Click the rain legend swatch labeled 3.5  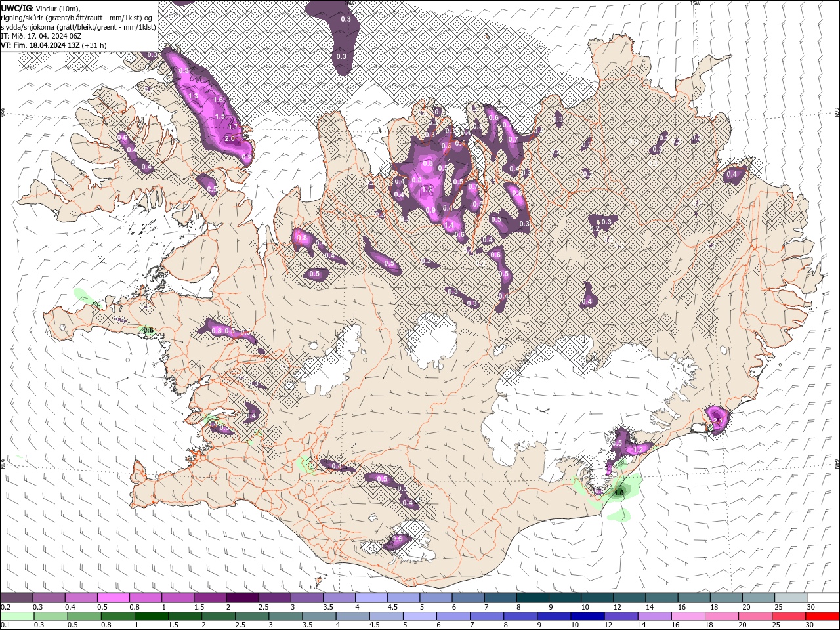[x=318, y=616]
